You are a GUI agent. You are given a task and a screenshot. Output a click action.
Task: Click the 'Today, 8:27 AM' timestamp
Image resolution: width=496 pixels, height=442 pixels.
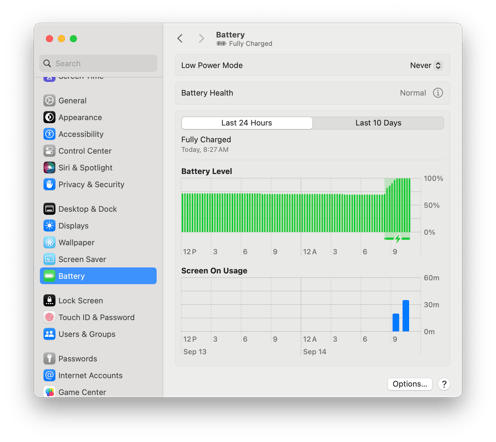point(205,150)
